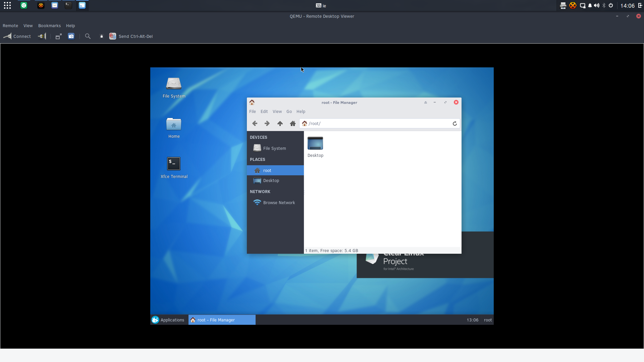Open the host applications grid launcher
This screenshot has height=362, width=644.
7,5
